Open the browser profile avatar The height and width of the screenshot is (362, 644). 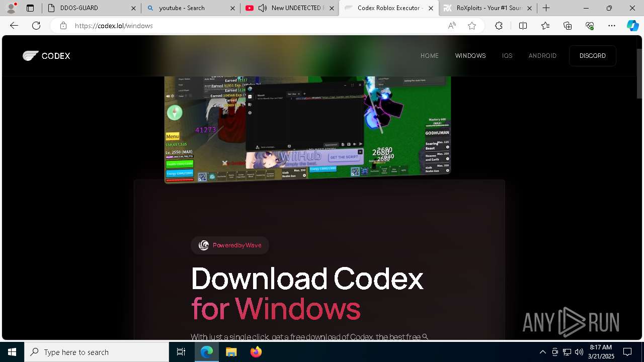click(x=11, y=8)
